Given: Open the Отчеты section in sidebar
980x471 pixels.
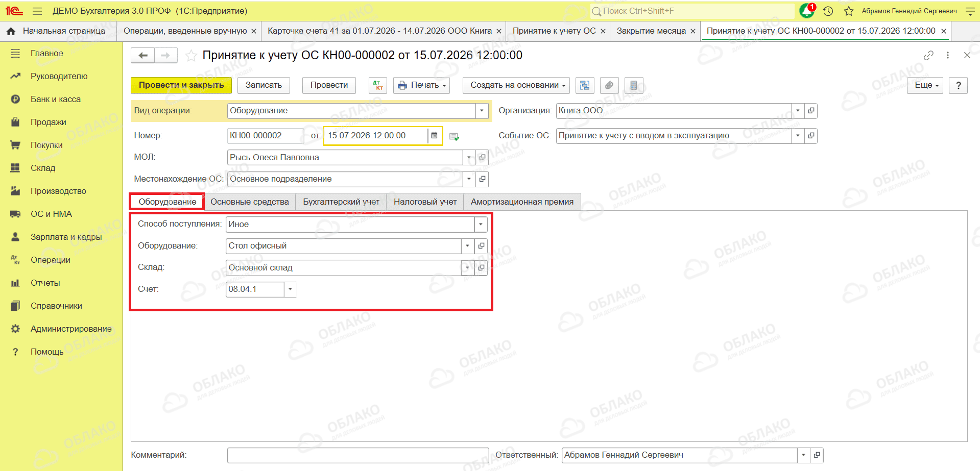Looking at the screenshot, I should click(x=45, y=283).
